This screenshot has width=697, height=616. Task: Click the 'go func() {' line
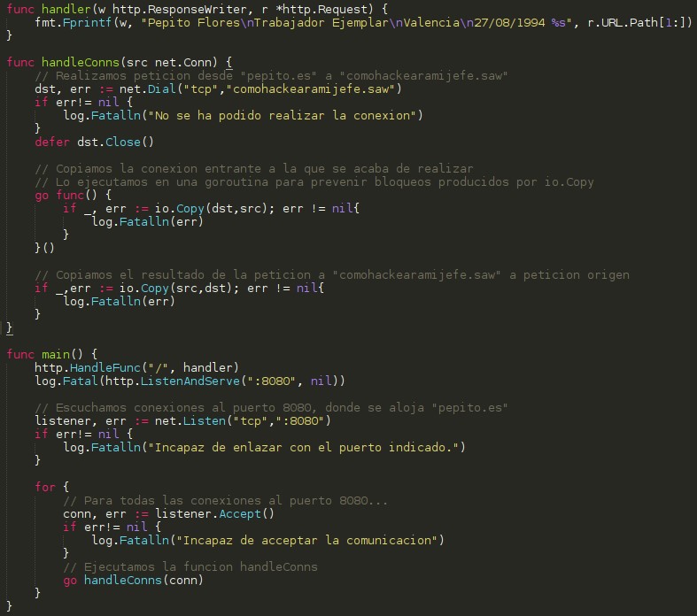73,195
